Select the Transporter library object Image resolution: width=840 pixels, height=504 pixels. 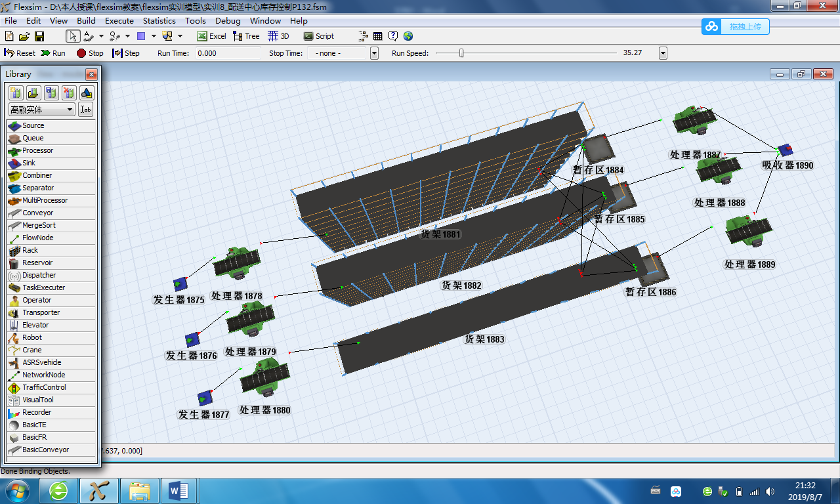pos(41,312)
